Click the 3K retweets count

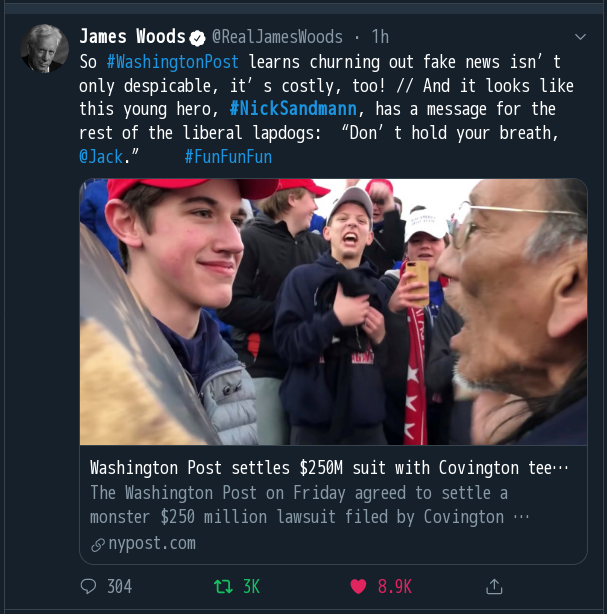[x=250, y=587]
